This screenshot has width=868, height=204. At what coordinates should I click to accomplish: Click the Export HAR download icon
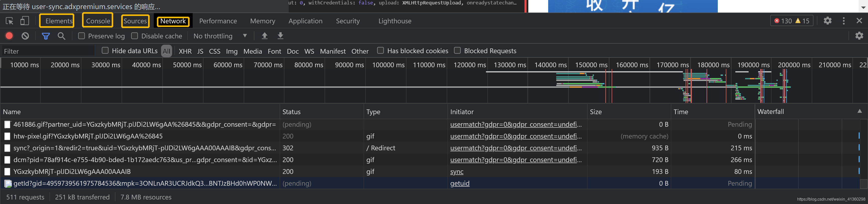(280, 36)
